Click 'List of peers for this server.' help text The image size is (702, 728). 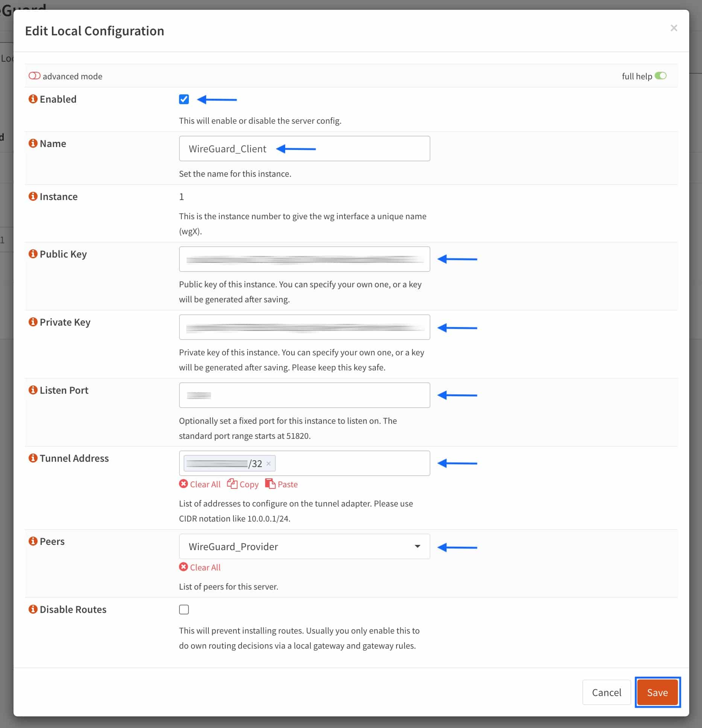[x=228, y=587]
